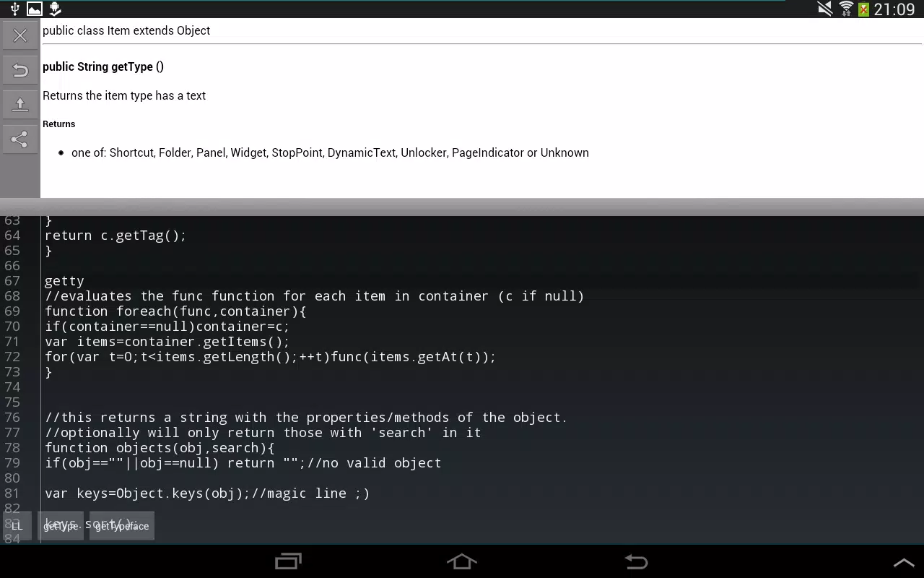Open the Wi-Fi status icon
The image size is (924, 578).
[x=845, y=9]
